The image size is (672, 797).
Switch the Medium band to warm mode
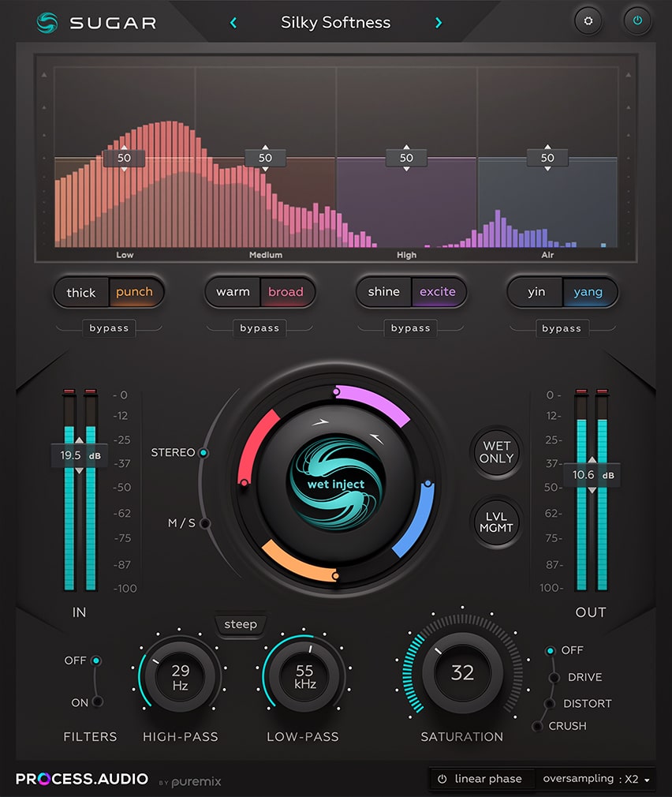[x=232, y=292]
